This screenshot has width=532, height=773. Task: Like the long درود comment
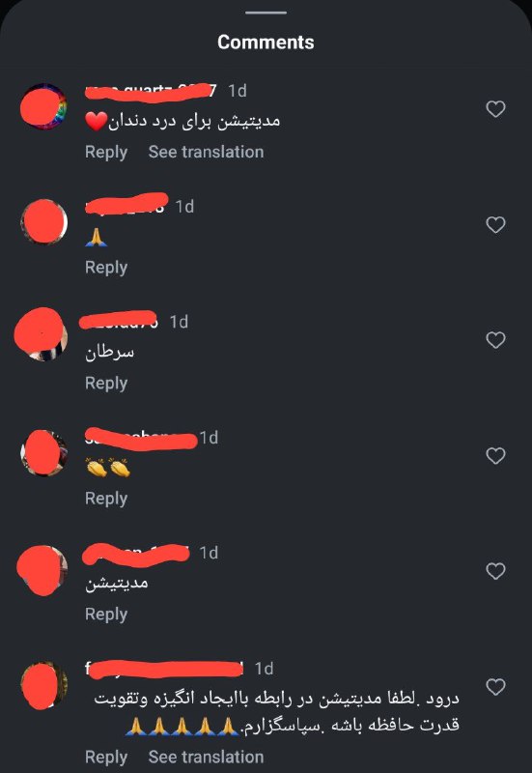495,687
